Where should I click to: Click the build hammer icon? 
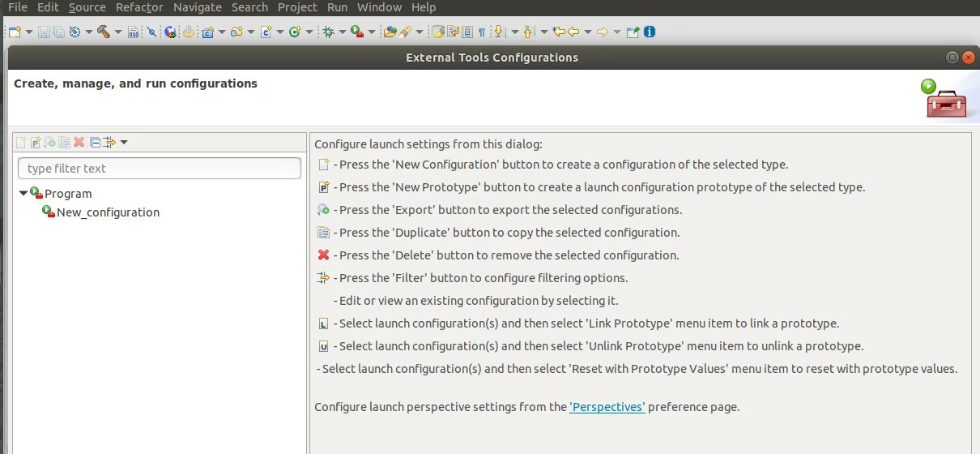point(103,32)
